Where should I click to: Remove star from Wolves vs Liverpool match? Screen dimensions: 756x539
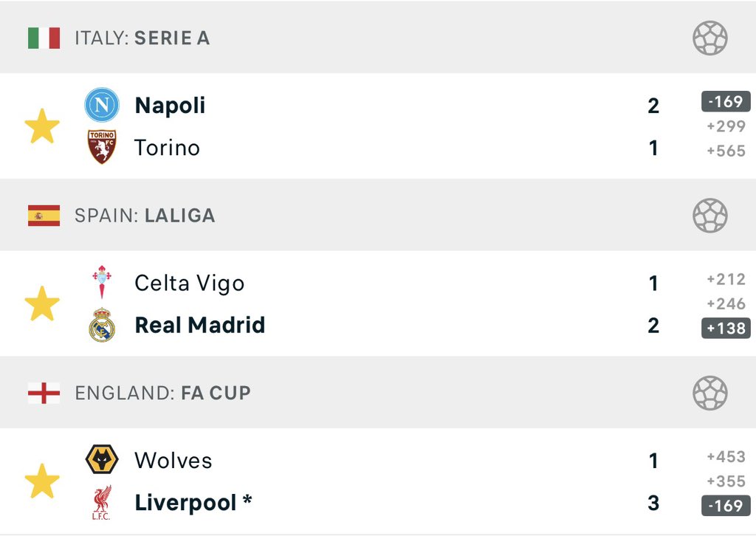(42, 481)
